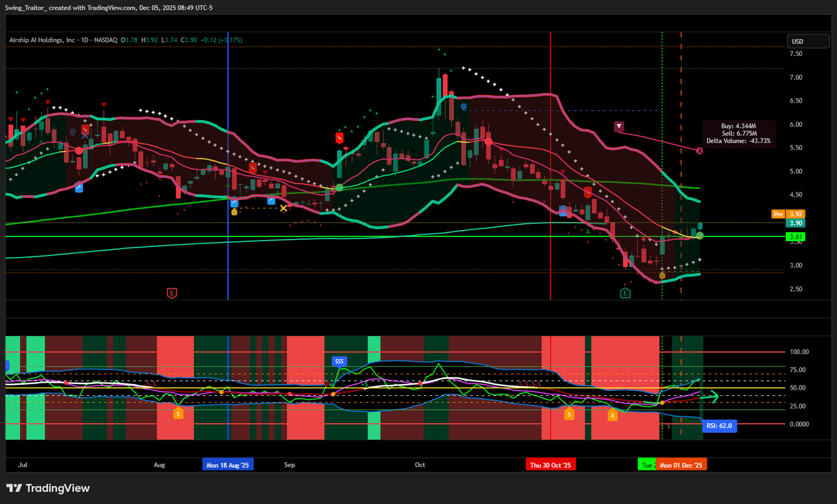Image resolution: width=837 pixels, height=504 pixels.
Task: Click the 2.50 price axis value
Action: pyautogui.click(x=797, y=289)
